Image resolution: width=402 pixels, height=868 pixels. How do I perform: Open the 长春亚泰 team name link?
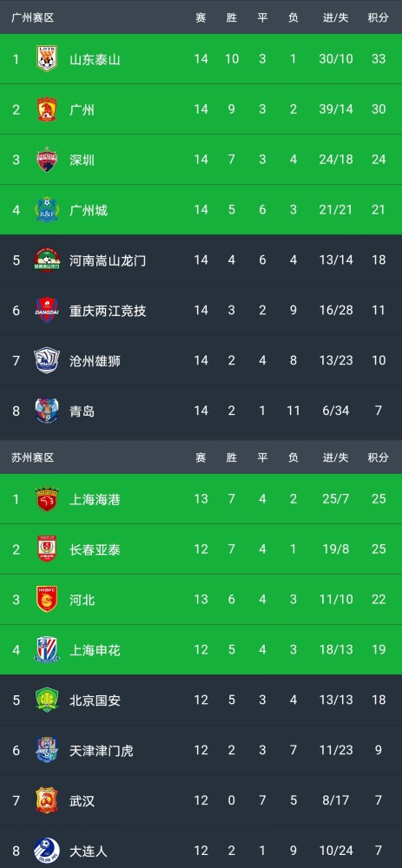tap(96, 549)
